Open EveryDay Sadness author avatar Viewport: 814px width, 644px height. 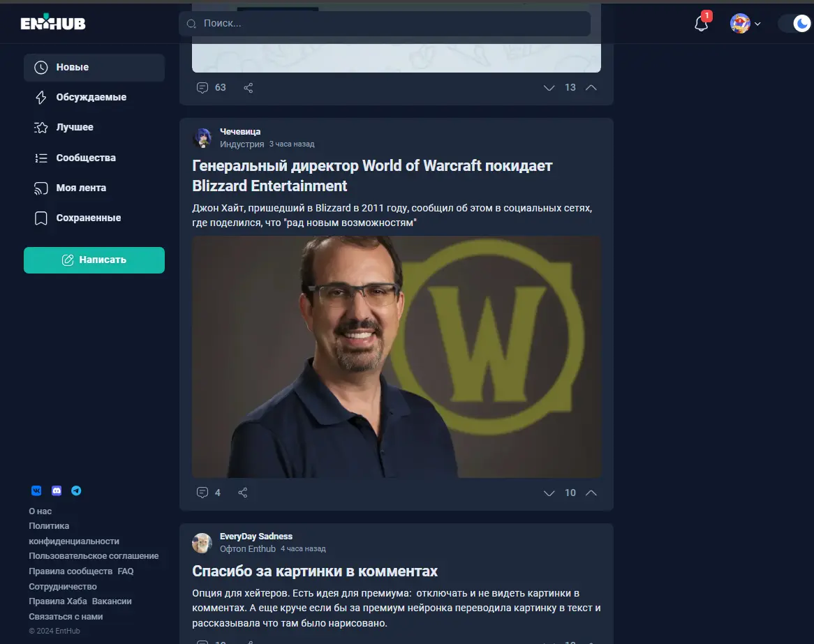pos(202,543)
